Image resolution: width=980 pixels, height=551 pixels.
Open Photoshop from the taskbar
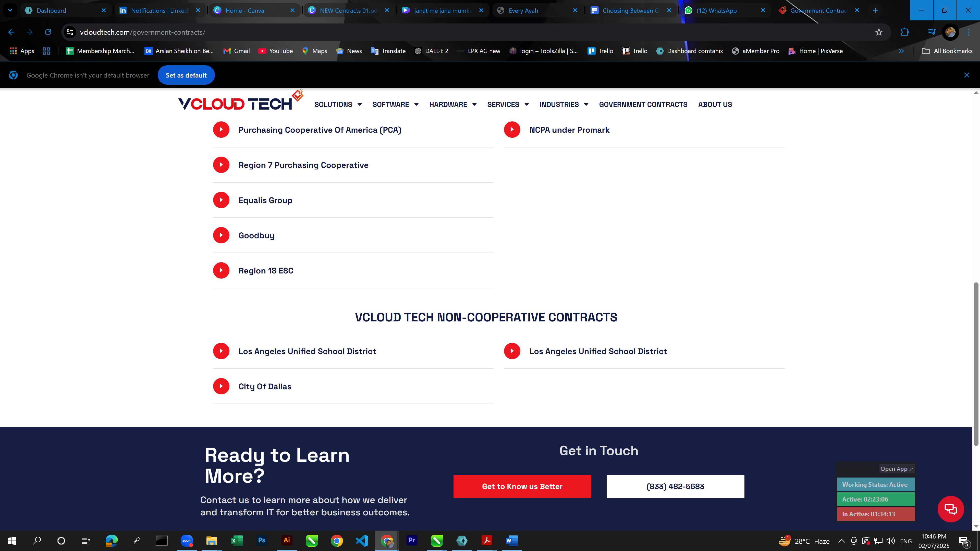point(261,540)
